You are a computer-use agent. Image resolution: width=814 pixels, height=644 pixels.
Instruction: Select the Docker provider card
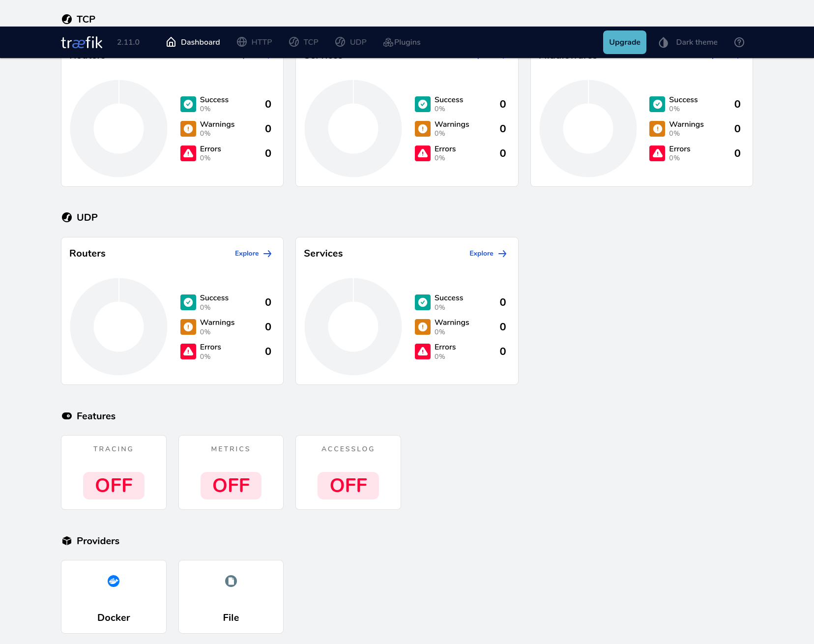pyautogui.click(x=114, y=597)
